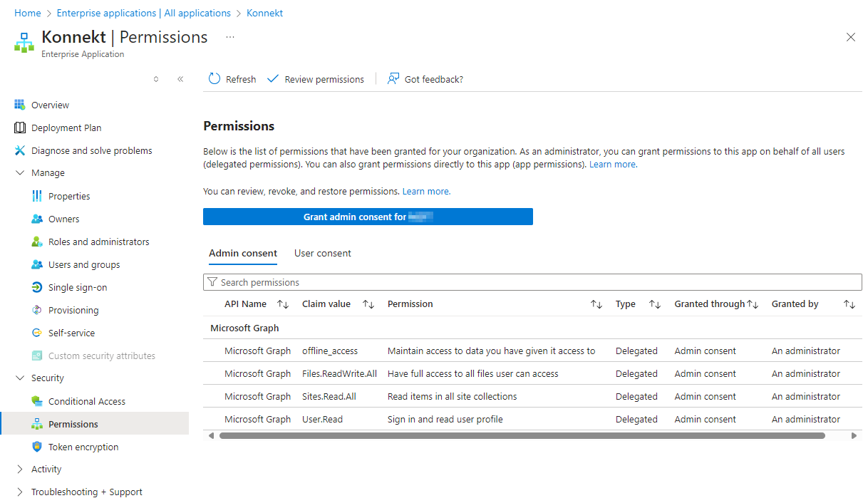Open Token encryption settings
Screen dimensions: 868x503
(x=83, y=447)
